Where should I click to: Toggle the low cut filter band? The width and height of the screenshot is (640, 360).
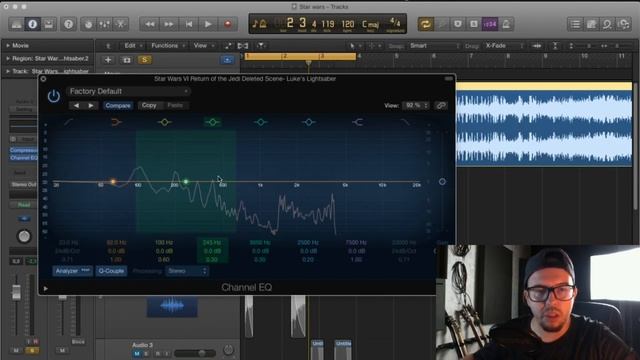[x=69, y=122]
